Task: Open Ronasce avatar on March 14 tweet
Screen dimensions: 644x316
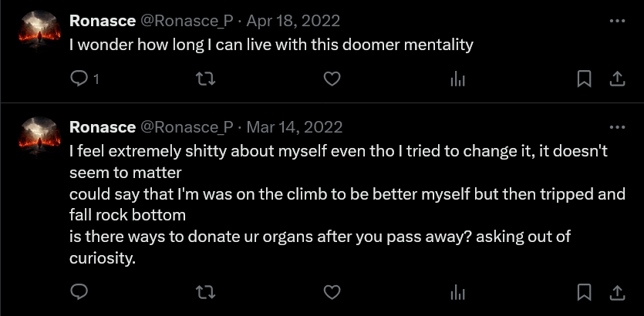Action: [x=39, y=136]
